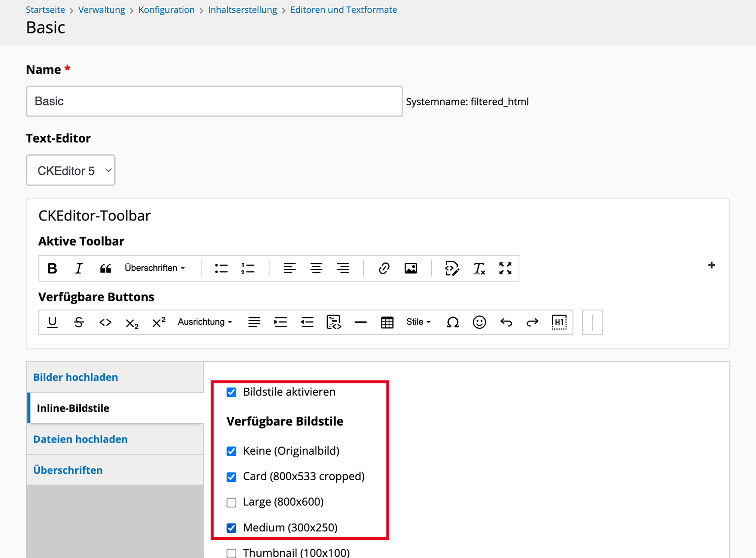The image size is (756, 558).
Task: Uncheck Bildstile aktivieren checkbox
Action: tap(231, 392)
